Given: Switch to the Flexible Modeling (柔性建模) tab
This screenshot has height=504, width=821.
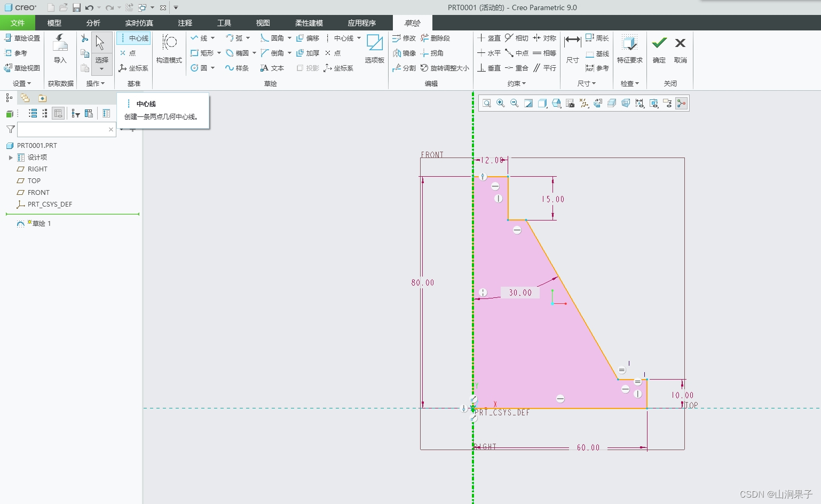Looking at the screenshot, I should tap(309, 23).
